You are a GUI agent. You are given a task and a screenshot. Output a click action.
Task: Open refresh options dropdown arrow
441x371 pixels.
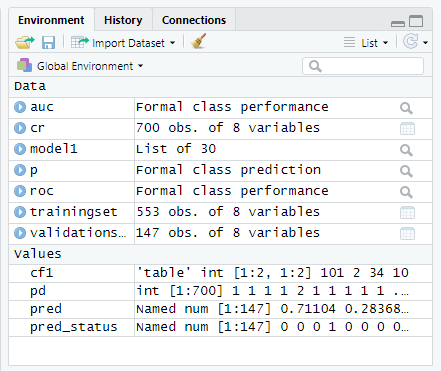pyautogui.click(x=425, y=43)
